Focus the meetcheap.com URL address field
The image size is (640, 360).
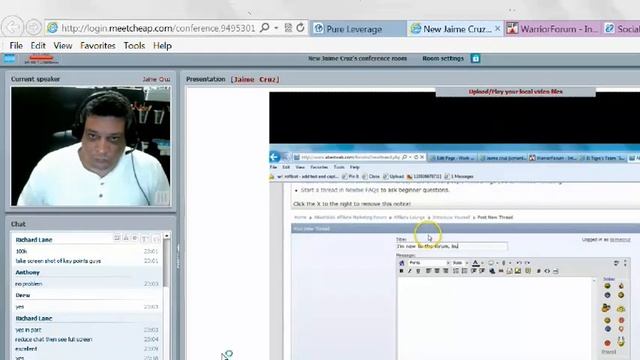pyautogui.click(x=158, y=28)
